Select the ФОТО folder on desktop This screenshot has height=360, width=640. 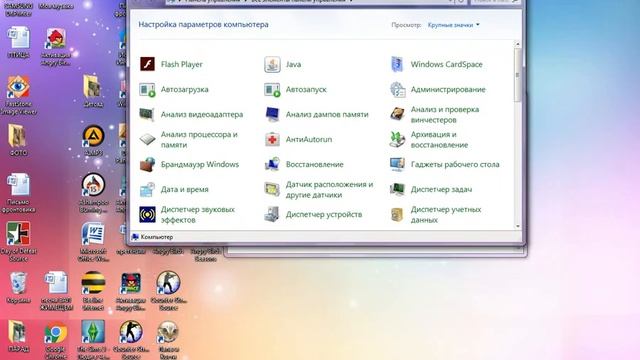[18, 140]
